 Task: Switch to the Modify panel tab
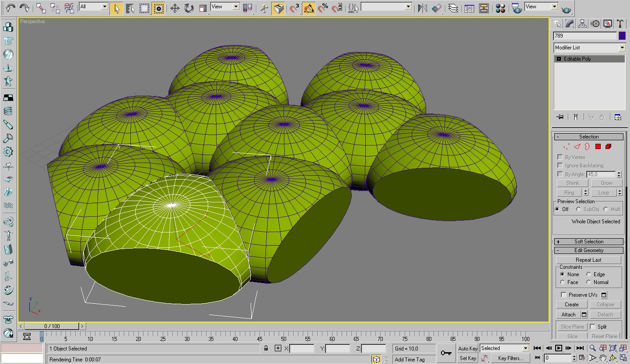pyautogui.click(x=570, y=24)
